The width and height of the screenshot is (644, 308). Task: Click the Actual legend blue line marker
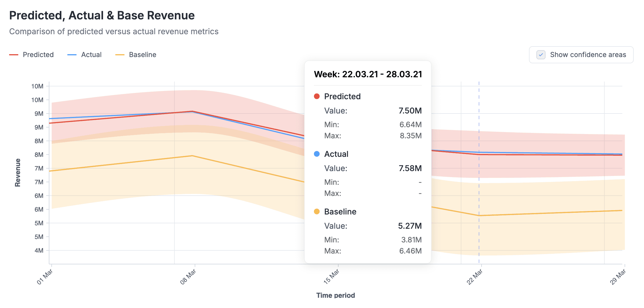72,55
